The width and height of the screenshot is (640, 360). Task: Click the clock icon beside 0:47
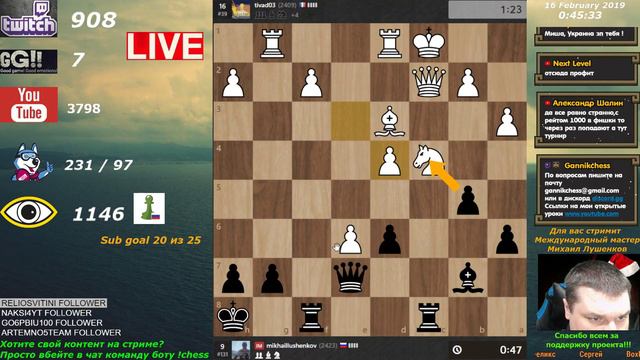tap(457, 350)
